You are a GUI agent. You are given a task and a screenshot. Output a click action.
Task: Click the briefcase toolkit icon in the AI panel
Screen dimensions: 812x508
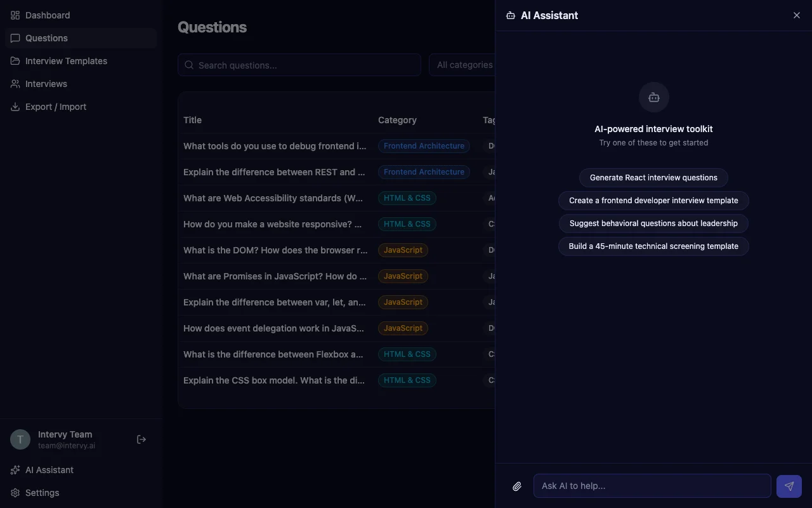(x=653, y=97)
